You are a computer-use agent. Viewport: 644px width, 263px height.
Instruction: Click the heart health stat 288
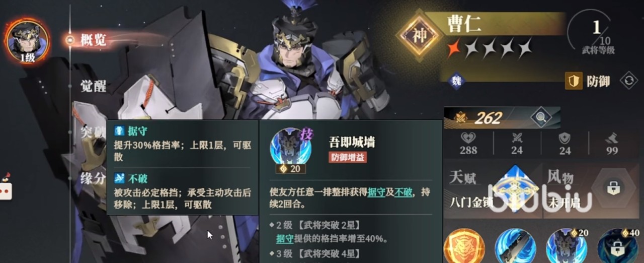tap(468, 144)
